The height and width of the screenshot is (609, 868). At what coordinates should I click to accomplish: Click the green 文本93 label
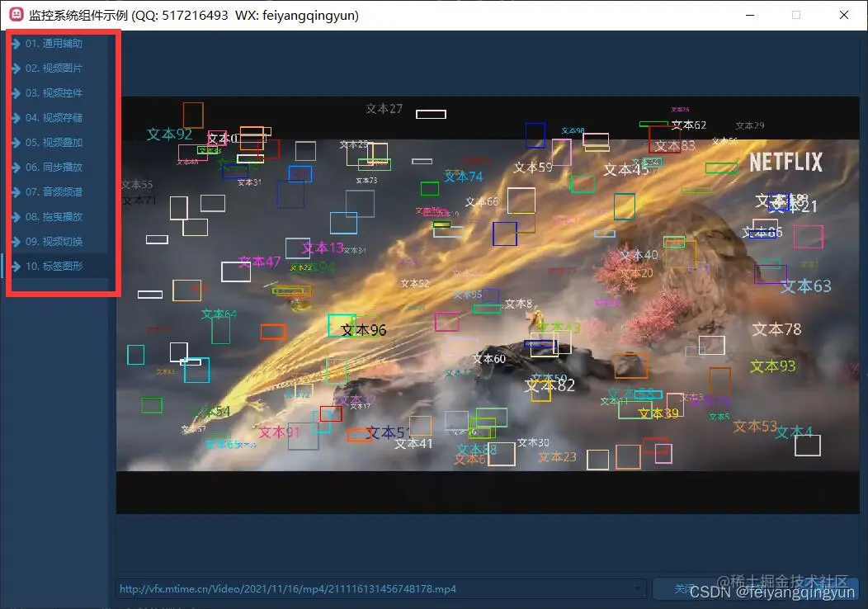(x=773, y=366)
